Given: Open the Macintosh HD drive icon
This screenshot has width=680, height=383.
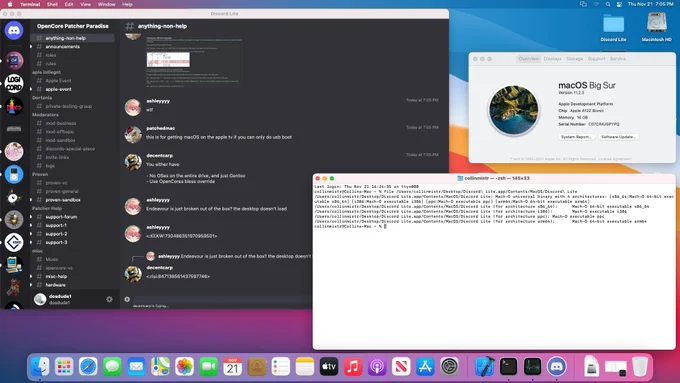Looking at the screenshot, I should (x=656, y=27).
